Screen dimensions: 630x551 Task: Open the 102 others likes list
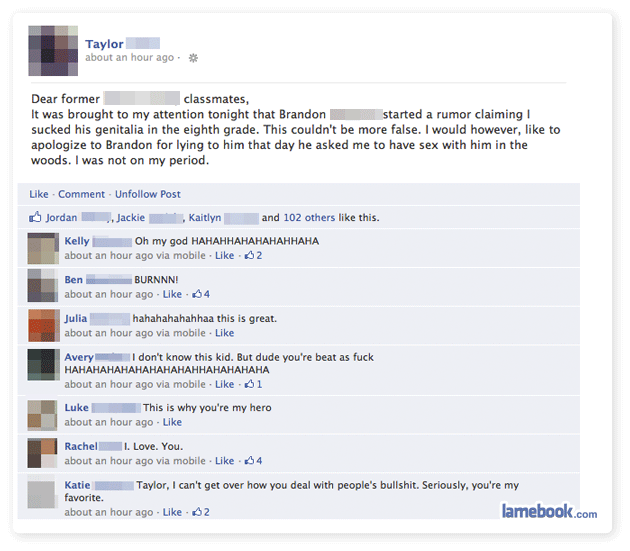coord(309,217)
